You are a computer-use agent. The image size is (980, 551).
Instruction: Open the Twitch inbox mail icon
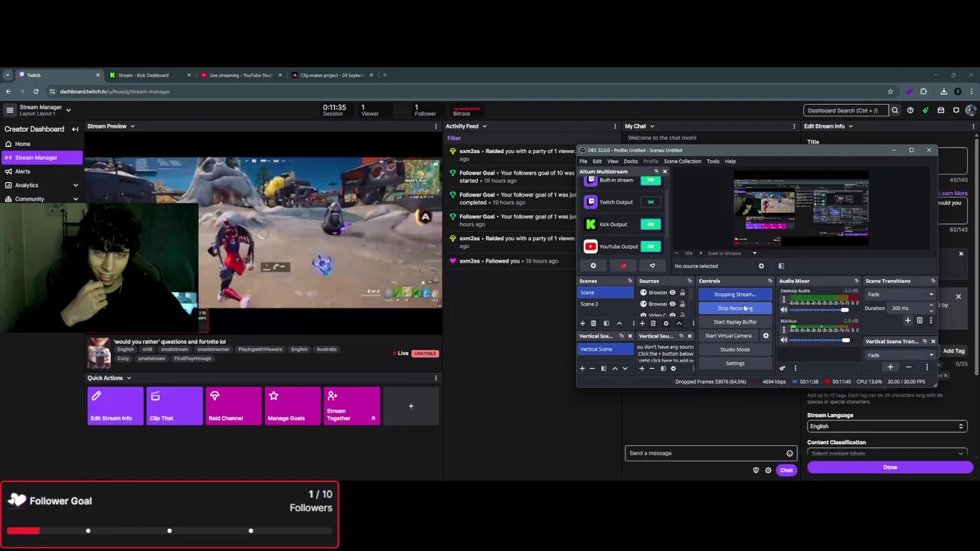[941, 110]
